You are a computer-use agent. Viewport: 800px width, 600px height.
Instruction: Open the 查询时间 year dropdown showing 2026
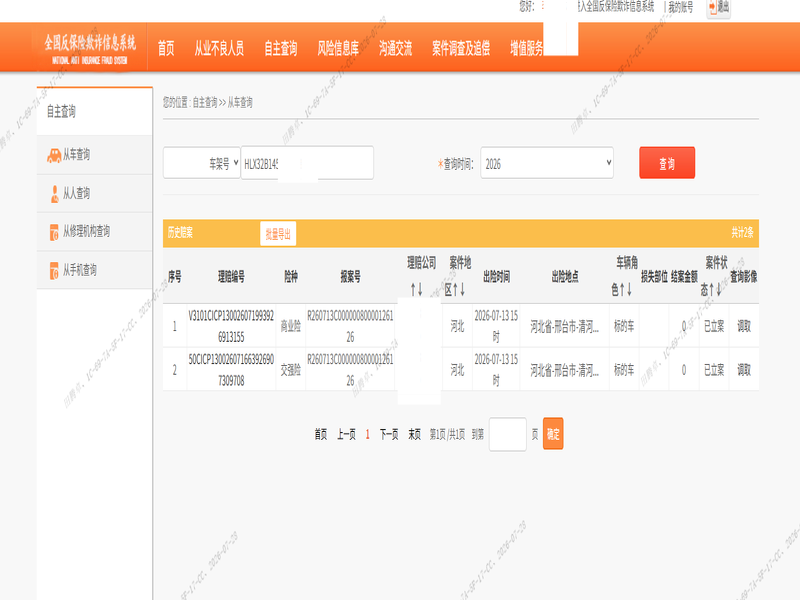(546, 163)
